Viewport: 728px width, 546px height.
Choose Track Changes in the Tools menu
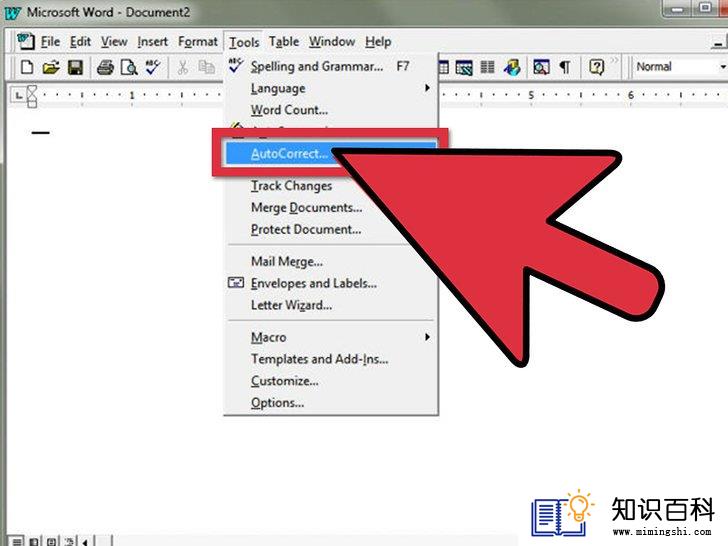292,186
